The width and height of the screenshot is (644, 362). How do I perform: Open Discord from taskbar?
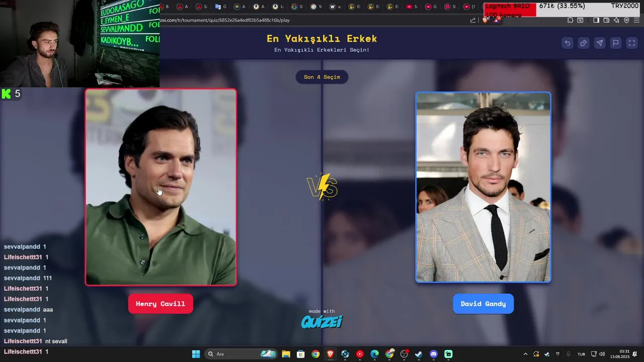point(434,354)
